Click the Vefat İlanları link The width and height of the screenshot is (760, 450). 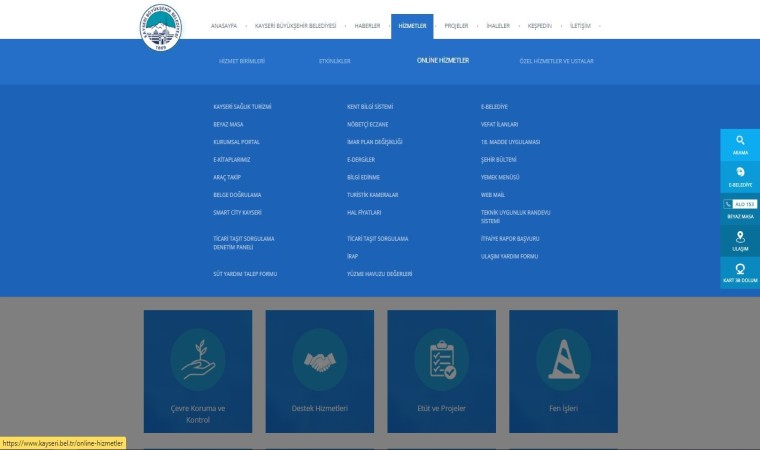500,124
